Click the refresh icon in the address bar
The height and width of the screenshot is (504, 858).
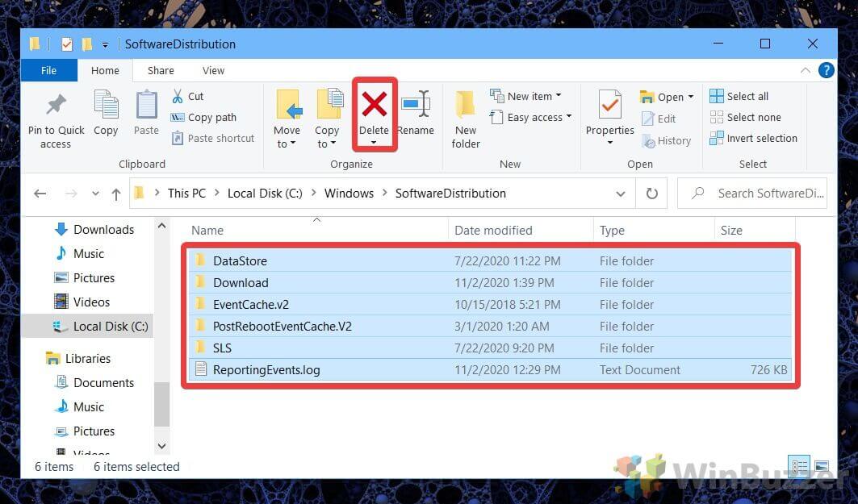pyautogui.click(x=651, y=193)
